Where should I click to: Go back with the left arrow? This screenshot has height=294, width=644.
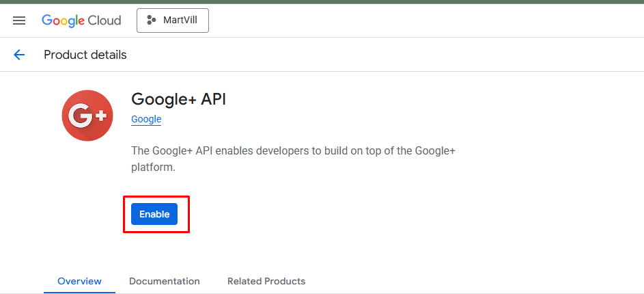coord(19,55)
